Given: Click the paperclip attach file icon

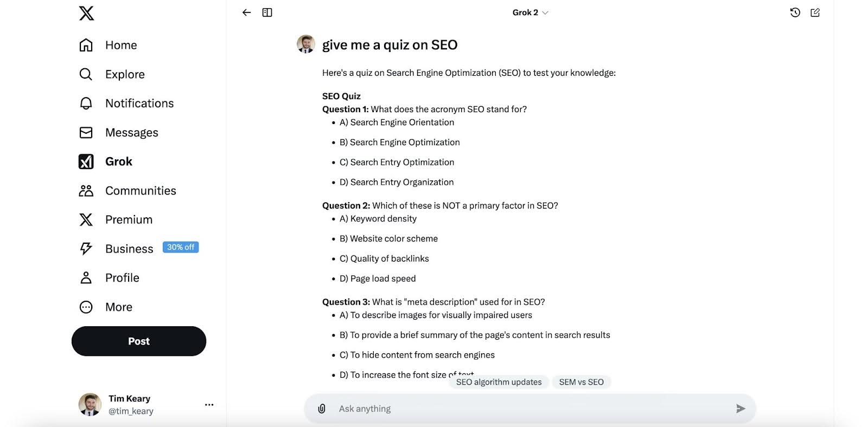Looking at the screenshot, I should click(x=322, y=409).
